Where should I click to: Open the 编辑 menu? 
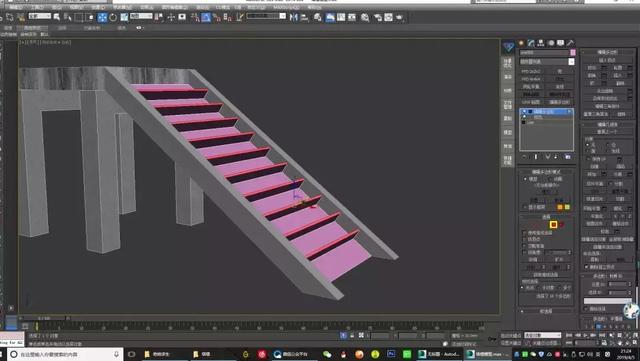tap(16, 7)
